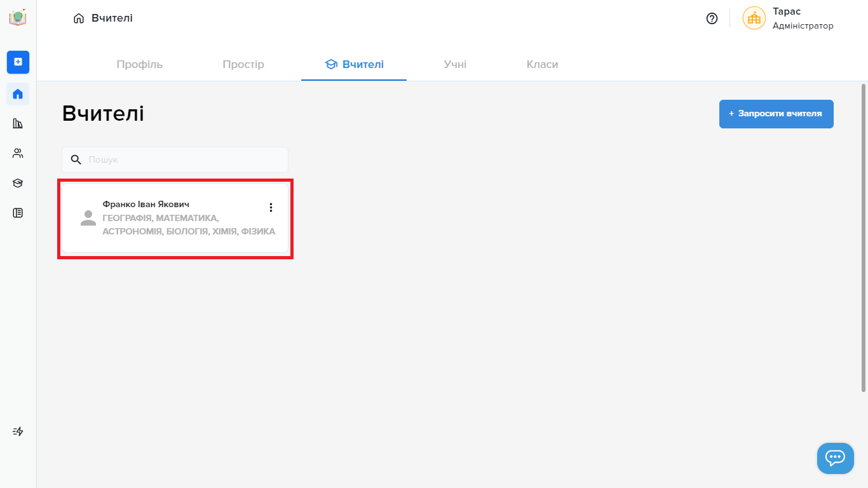Open the journal sidebar icon
The height and width of the screenshot is (488, 868).
click(18, 213)
